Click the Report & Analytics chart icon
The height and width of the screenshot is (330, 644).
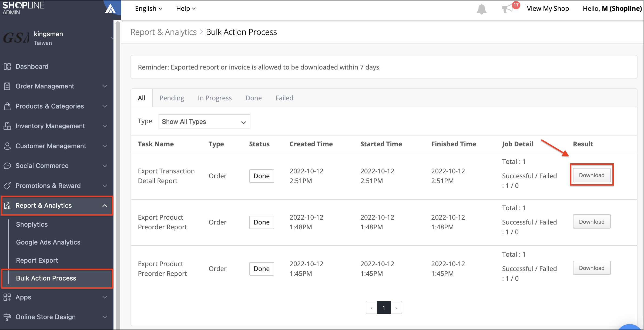coord(7,206)
